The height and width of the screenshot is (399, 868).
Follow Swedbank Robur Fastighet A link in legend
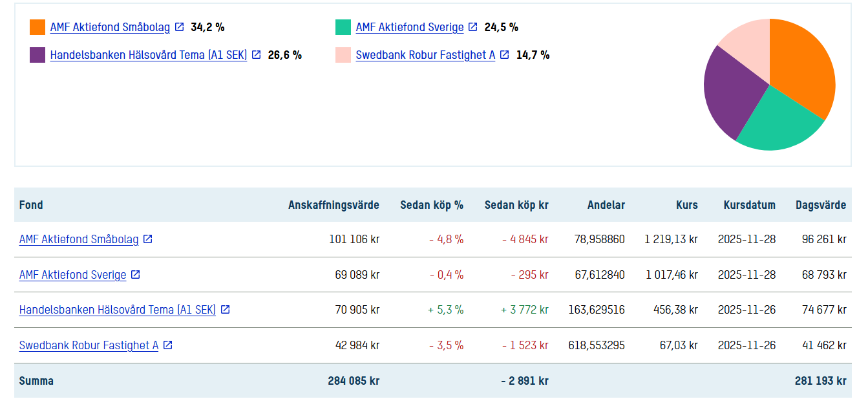tap(425, 55)
